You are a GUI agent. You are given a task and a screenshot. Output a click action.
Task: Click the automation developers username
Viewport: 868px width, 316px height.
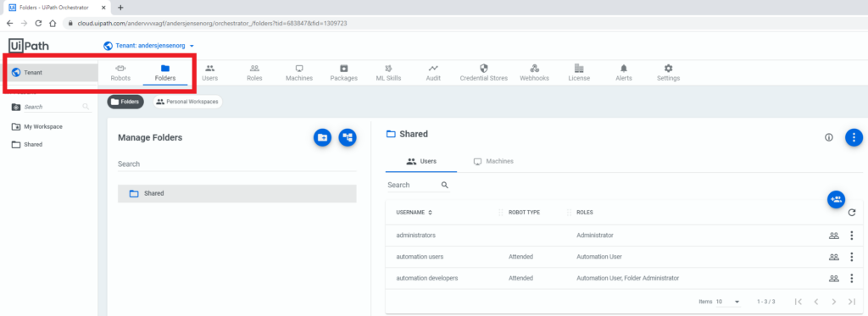(x=427, y=279)
